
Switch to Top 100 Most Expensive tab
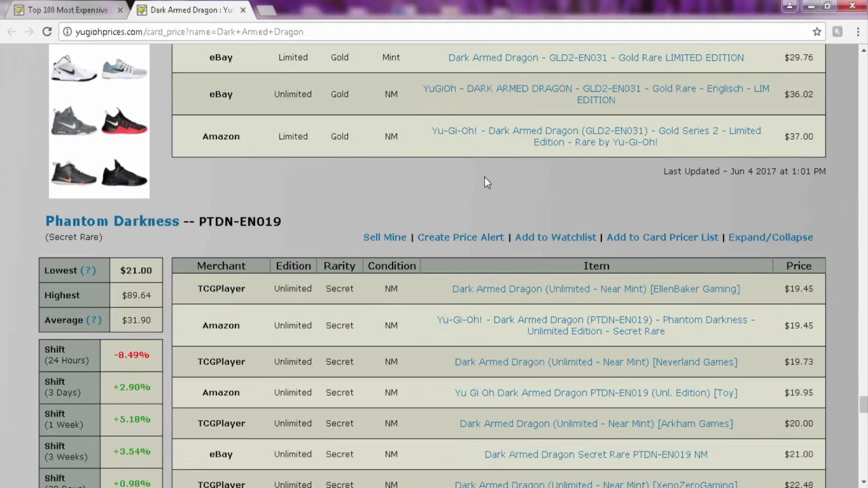pos(67,10)
